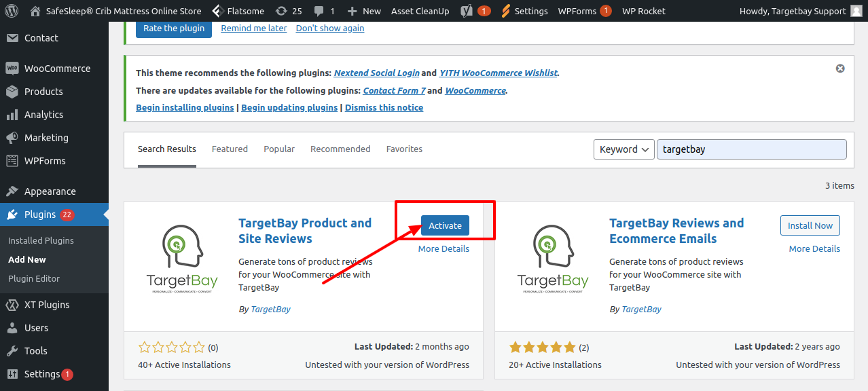The width and height of the screenshot is (868, 391).
Task: Click Begin installing plugins link
Action: [x=185, y=108]
